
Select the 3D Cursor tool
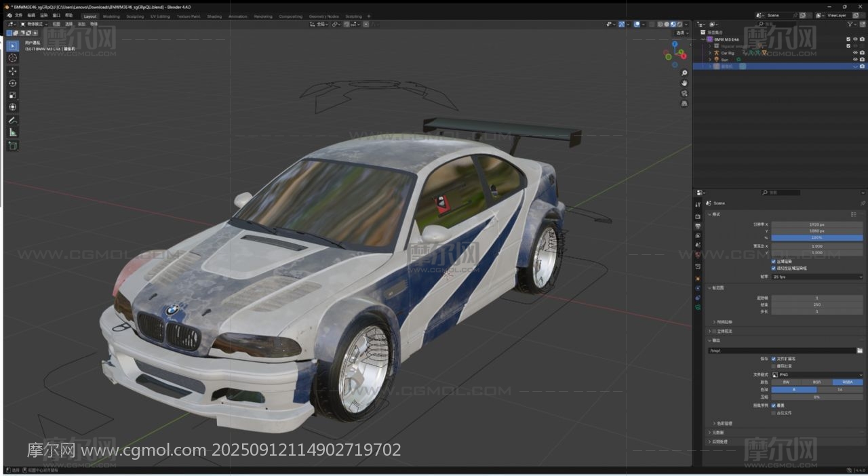click(12, 58)
